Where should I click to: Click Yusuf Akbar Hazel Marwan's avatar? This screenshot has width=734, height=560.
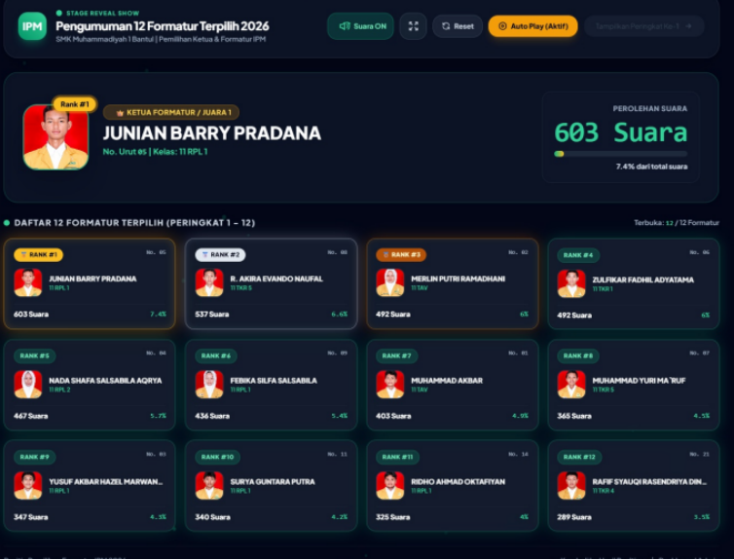click(28, 486)
